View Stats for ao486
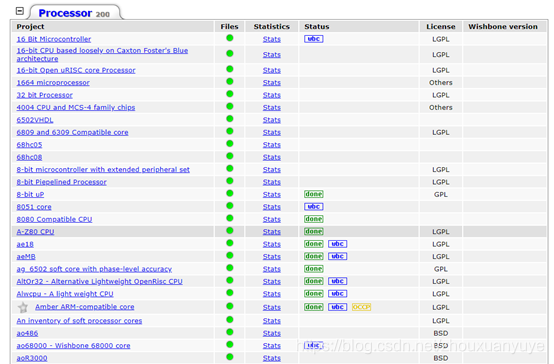The height and width of the screenshot is (364, 554). click(272, 333)
